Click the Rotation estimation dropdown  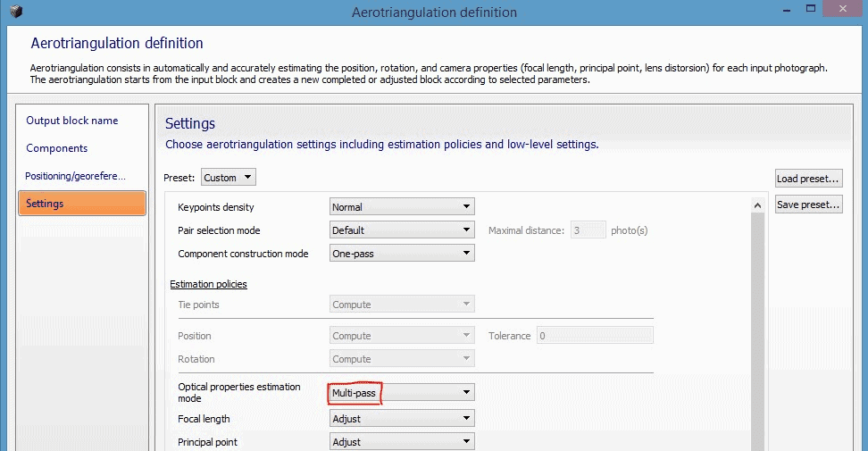pyautogui.click(x=402, y=359)
